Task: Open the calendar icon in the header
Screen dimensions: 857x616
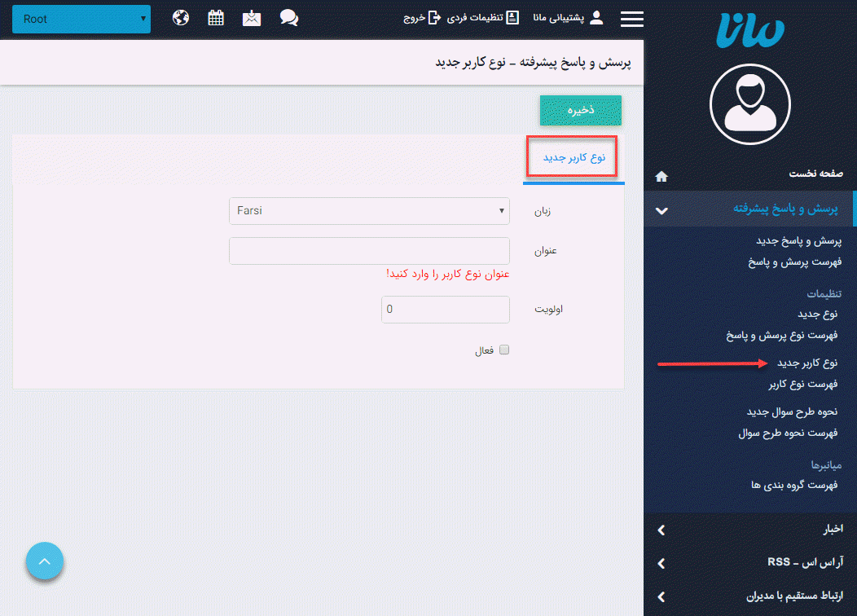Action: click(216, 17)
